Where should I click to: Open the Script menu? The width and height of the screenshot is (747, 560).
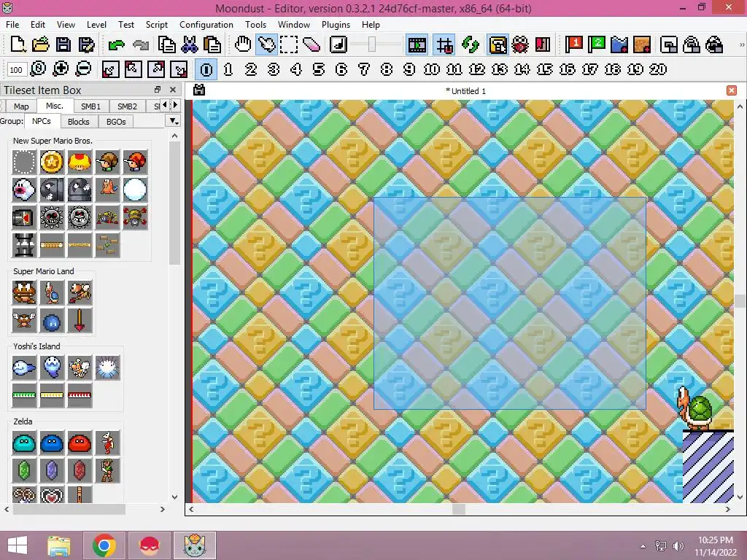tap(156, 25)
